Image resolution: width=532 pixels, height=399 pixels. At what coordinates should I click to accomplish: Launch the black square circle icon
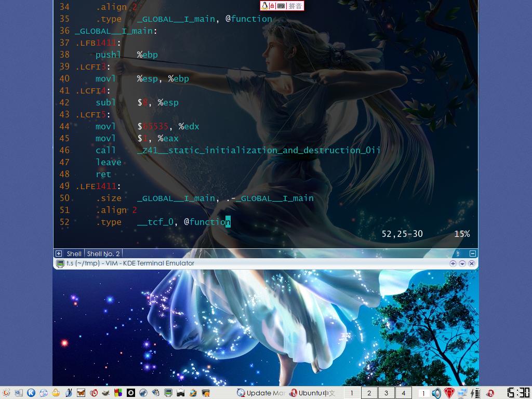[x=130, y=393]
